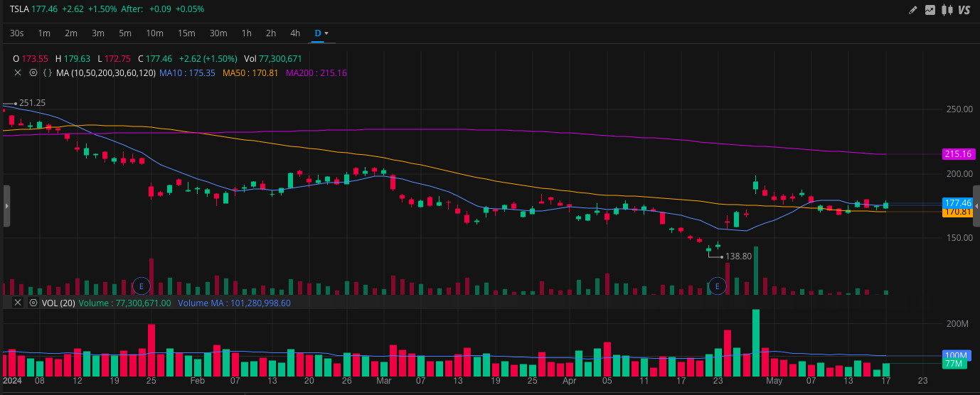Switch to the 10m interval
The height and width of the screenshot is (395, 980).
155,33
